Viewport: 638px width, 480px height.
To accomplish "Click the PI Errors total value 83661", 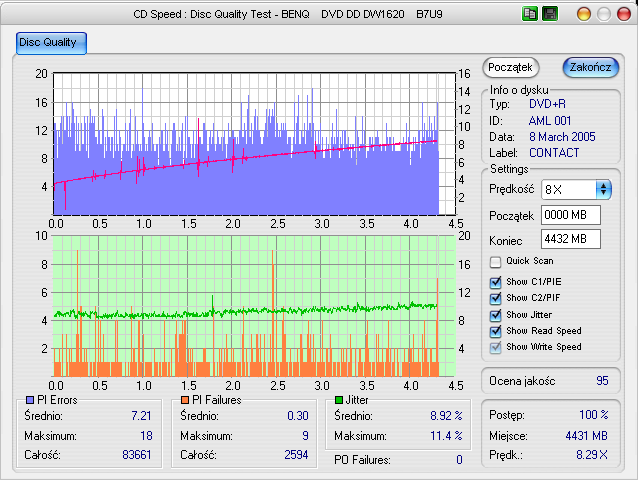I will click(x=137, y=455).
